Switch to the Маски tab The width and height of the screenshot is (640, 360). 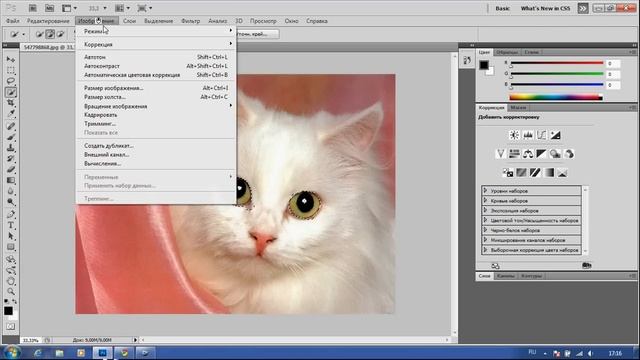point(518,108)
